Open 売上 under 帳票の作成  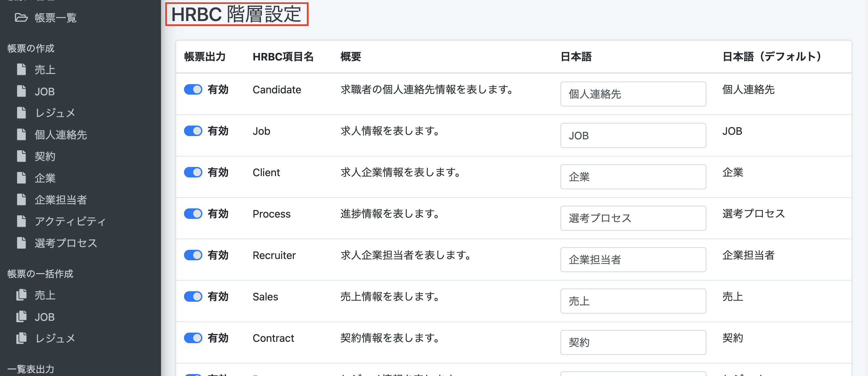pos(45,70)
